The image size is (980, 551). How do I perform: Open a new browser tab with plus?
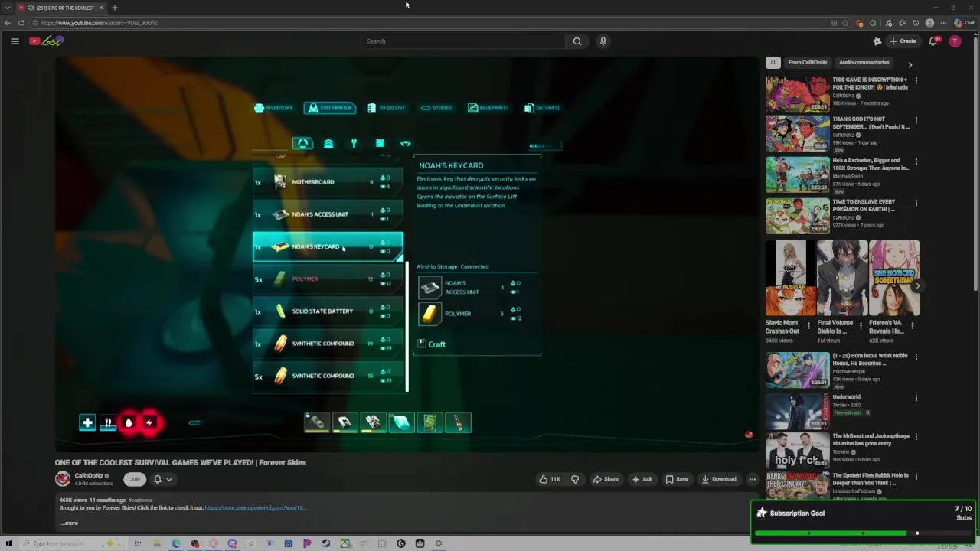[x=114, y=8]
